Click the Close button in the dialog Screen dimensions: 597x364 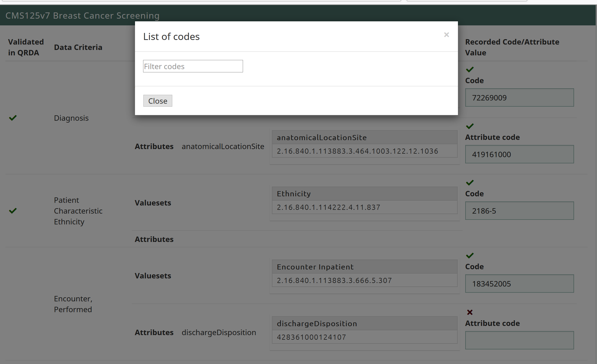pyautogui.click(x=157, y=101)
